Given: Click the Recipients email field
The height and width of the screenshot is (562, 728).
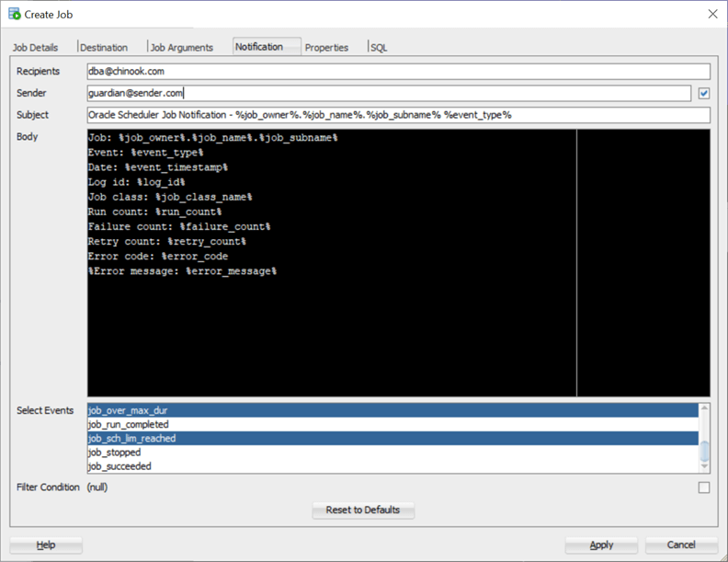Looking at the screenshot, I should (398, 71).
